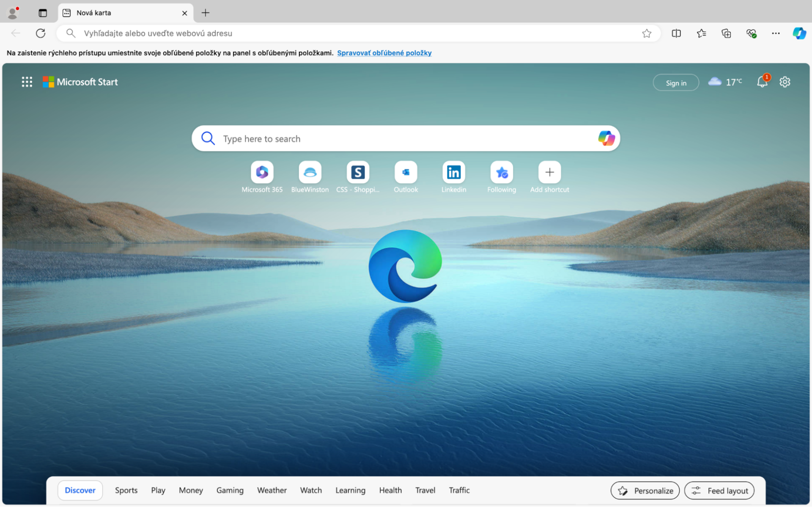
Task: Add current page to favorites with the star
Action: (647, 33)
